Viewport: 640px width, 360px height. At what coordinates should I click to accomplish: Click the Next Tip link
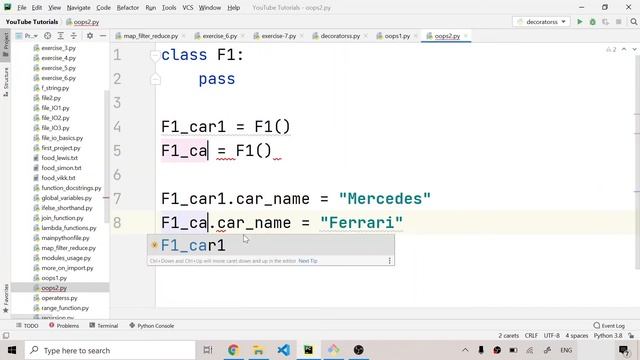[x=308, y=261]
